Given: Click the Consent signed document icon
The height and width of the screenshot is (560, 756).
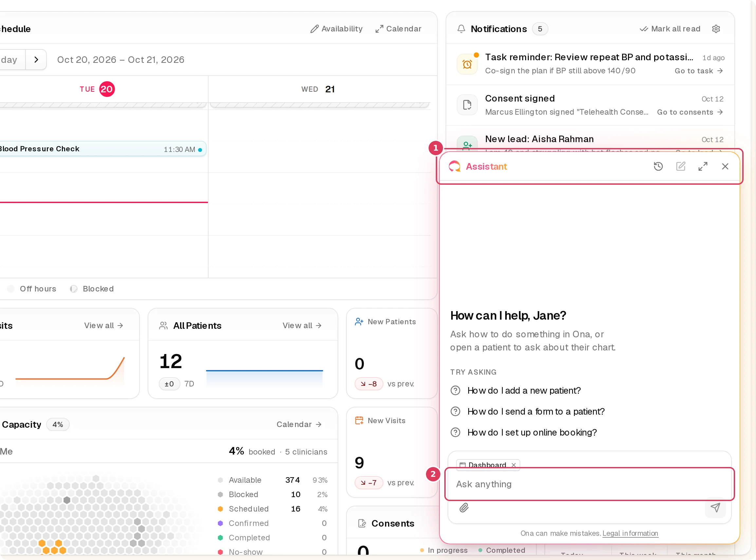Looking at the screenshot, I should (467, 105).
